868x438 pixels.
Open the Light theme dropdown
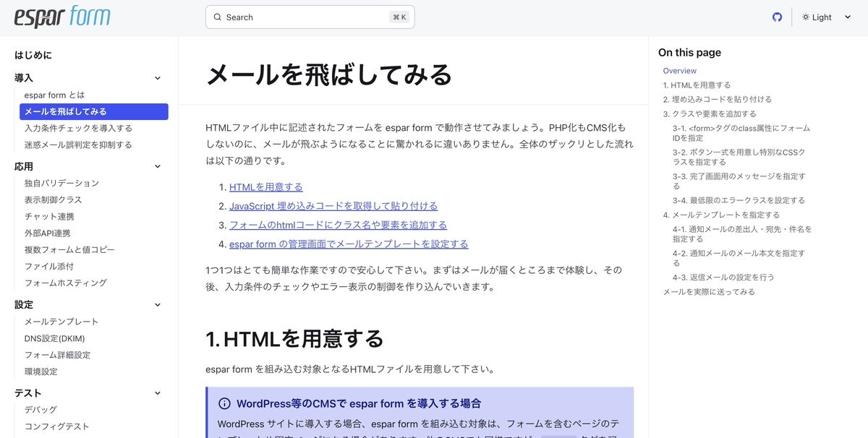click(x=827, y=17)
